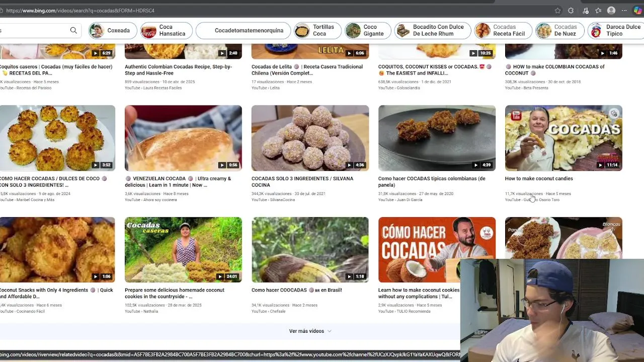Click channel name Chefsale
Screen dimensions: 644x362
pyautogui.click(x=278, y=312)
